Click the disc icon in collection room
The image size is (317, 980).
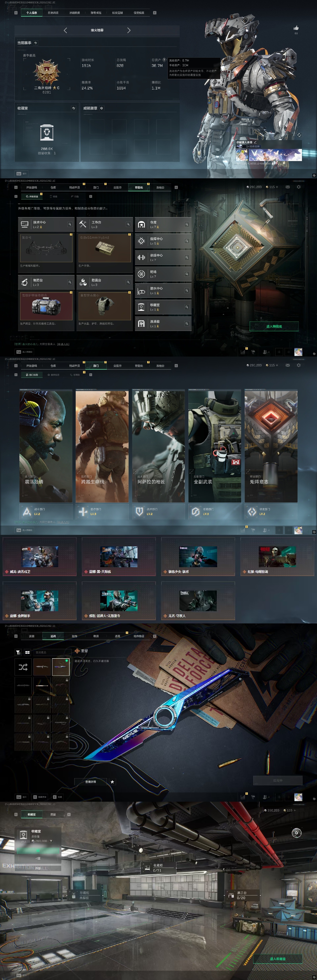click(x=296, y=832)
